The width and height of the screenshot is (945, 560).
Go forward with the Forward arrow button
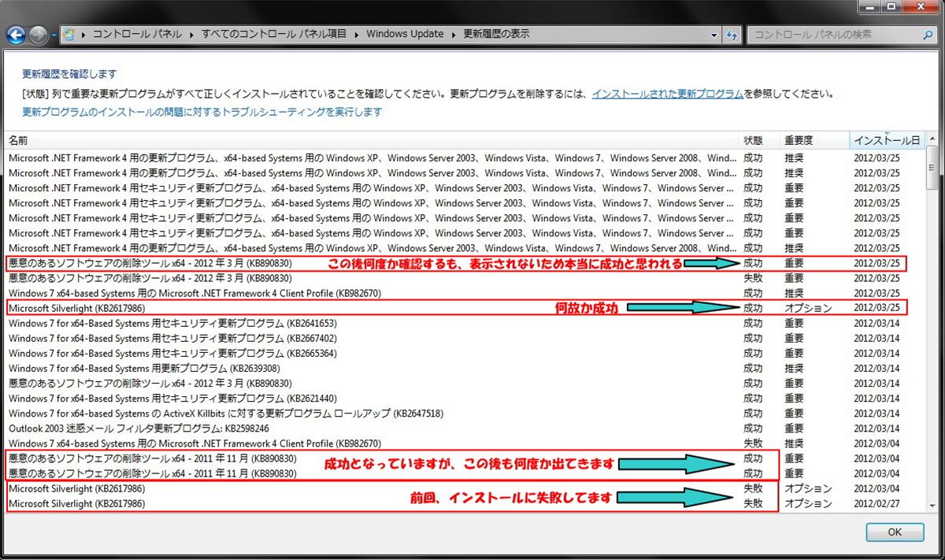click(38, 35)
